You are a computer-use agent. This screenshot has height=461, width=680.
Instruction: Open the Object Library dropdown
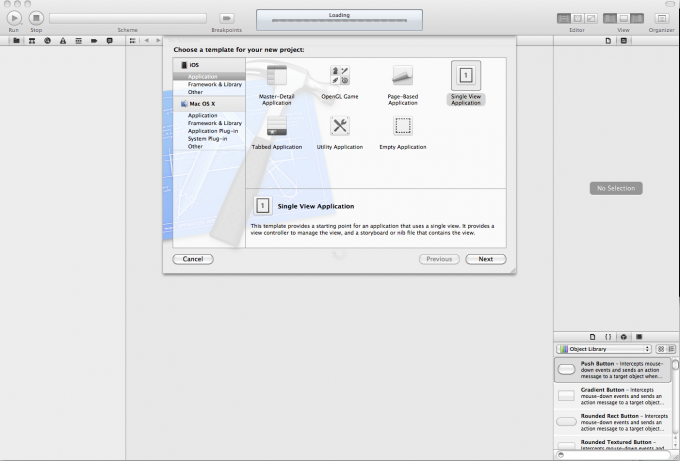(x=604, y=349)
